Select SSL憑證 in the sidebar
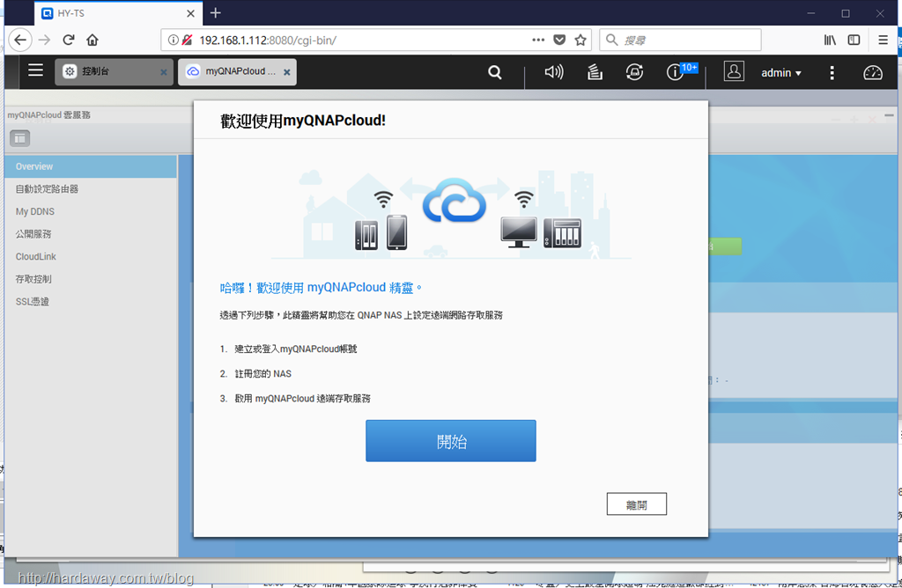Image resolution: width=902 pixels, height=588 pixels. 91,301
